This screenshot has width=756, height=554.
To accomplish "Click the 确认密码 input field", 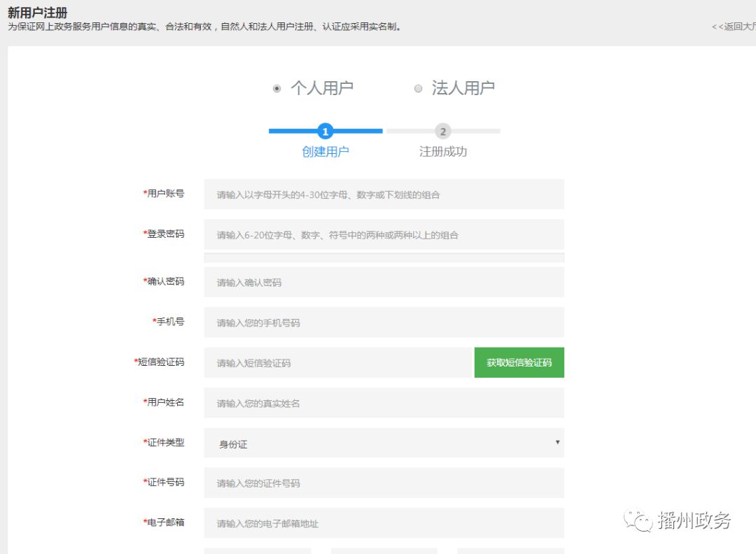I will tap(384, 283).
